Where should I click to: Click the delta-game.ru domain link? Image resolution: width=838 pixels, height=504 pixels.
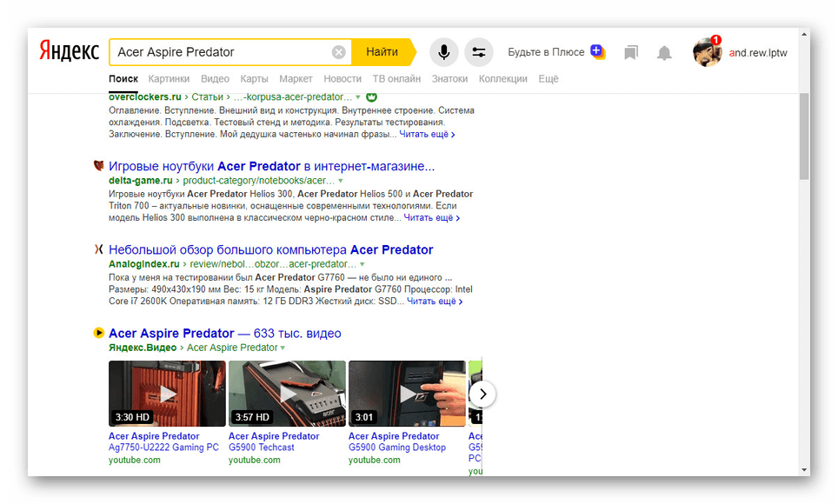coord(141,180)
